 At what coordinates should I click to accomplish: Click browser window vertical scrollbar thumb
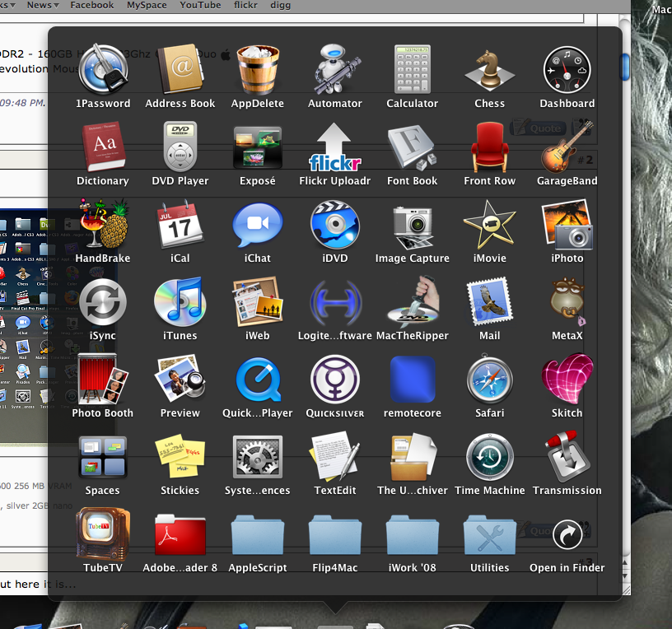pyautogui.click(x=625, y=68)
